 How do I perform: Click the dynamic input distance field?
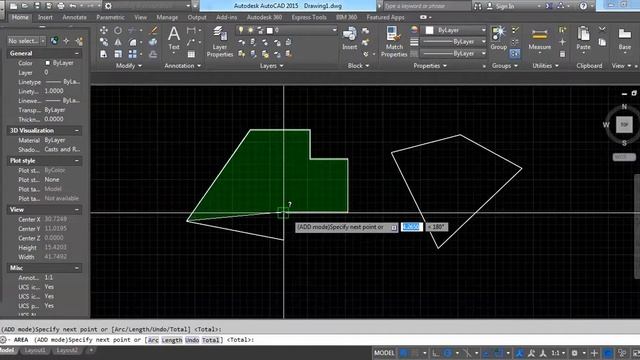tap(411, 227)
